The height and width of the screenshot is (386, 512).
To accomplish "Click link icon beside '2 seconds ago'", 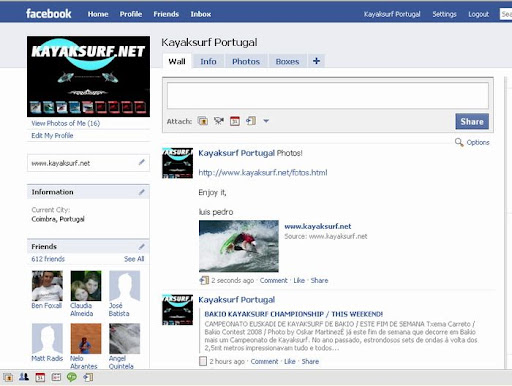I will (204, 280).
